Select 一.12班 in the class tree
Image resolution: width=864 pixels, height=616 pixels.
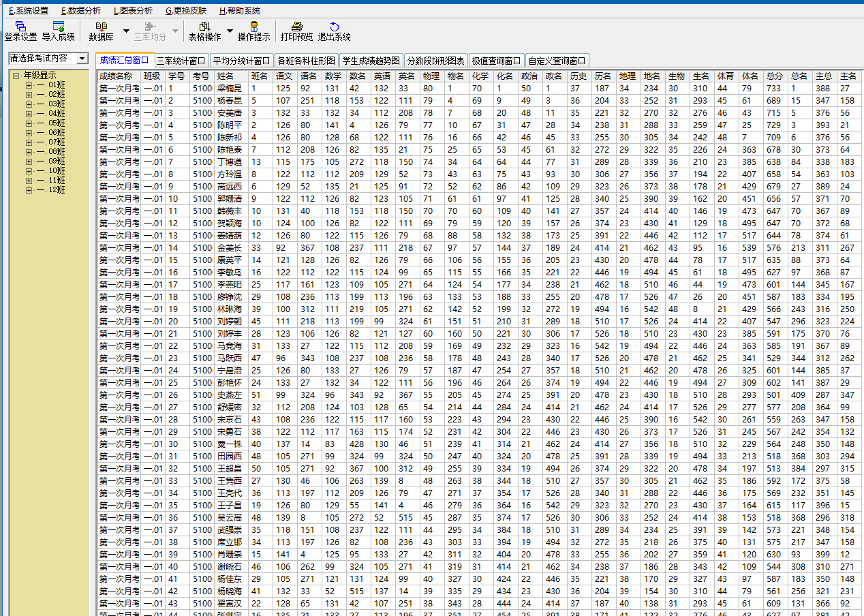pos(51,190)
